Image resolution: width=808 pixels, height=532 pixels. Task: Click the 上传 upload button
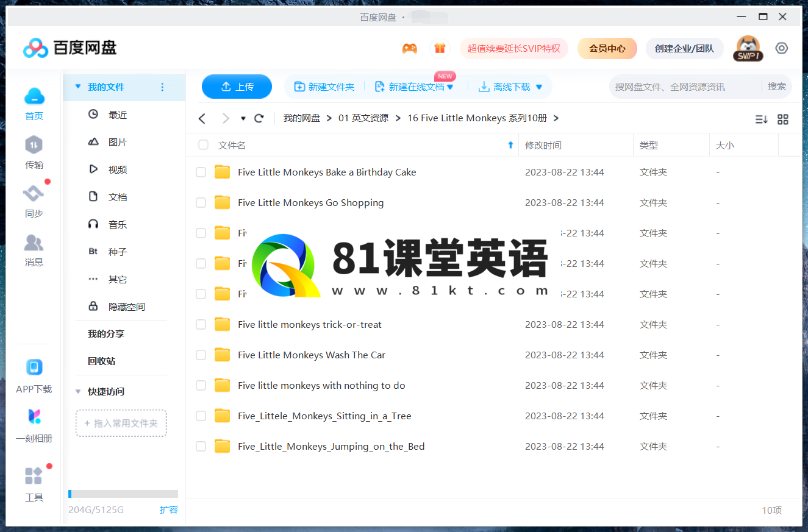tap(237, 87)
